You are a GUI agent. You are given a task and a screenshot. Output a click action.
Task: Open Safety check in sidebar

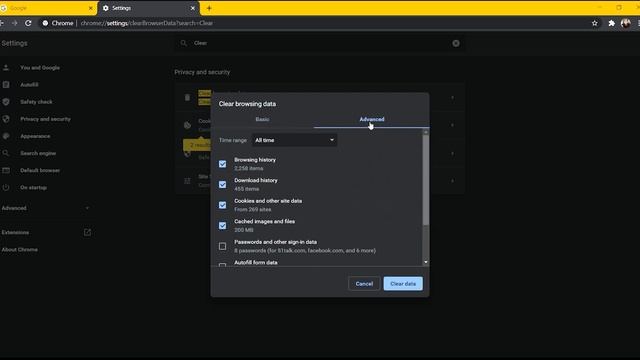(36, 102)
